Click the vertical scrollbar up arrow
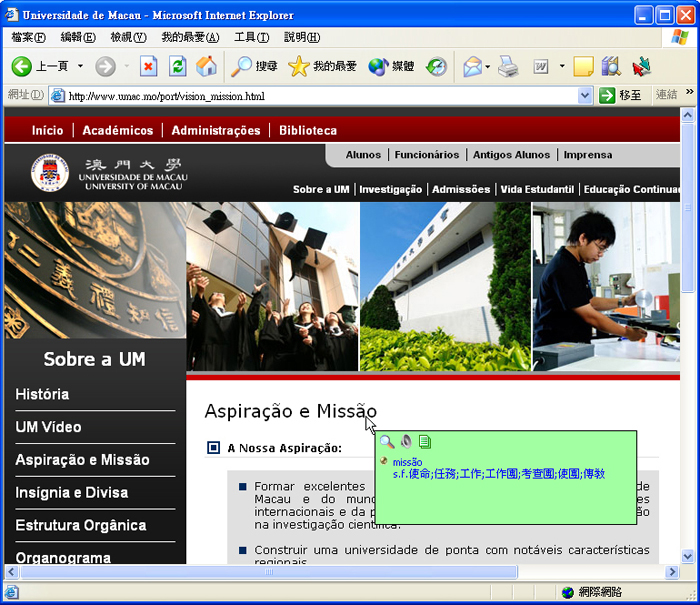 tap(688, 115)
